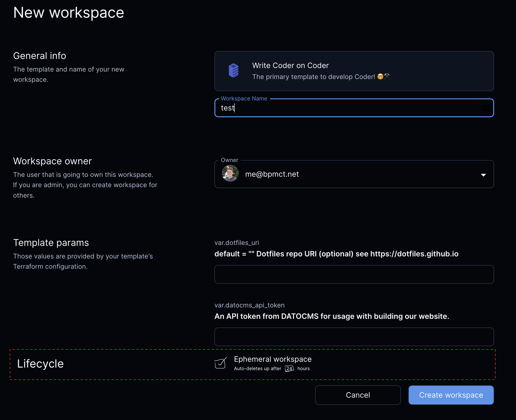Click the var.dotfiles_uri input field
This screenshot has width=516, height=420.
pyautogui.click(x=354, y=274)
